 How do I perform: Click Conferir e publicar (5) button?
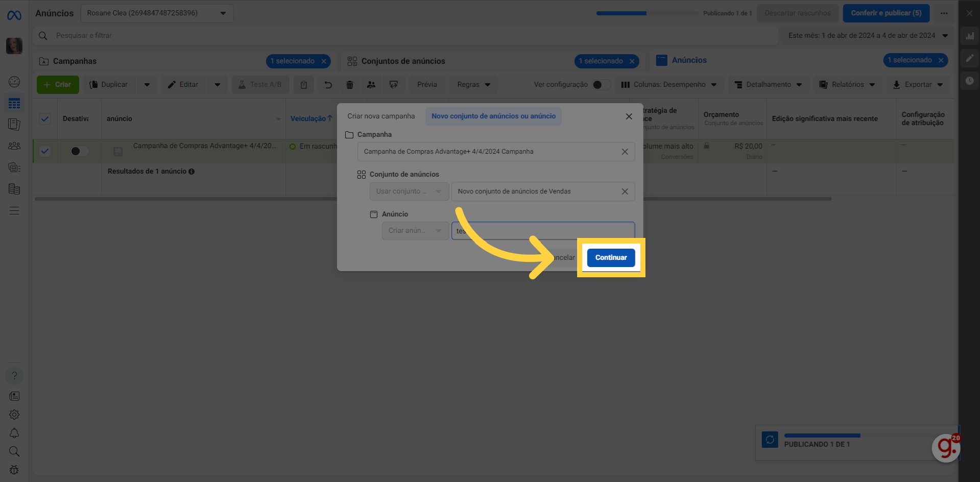(886, 13)
